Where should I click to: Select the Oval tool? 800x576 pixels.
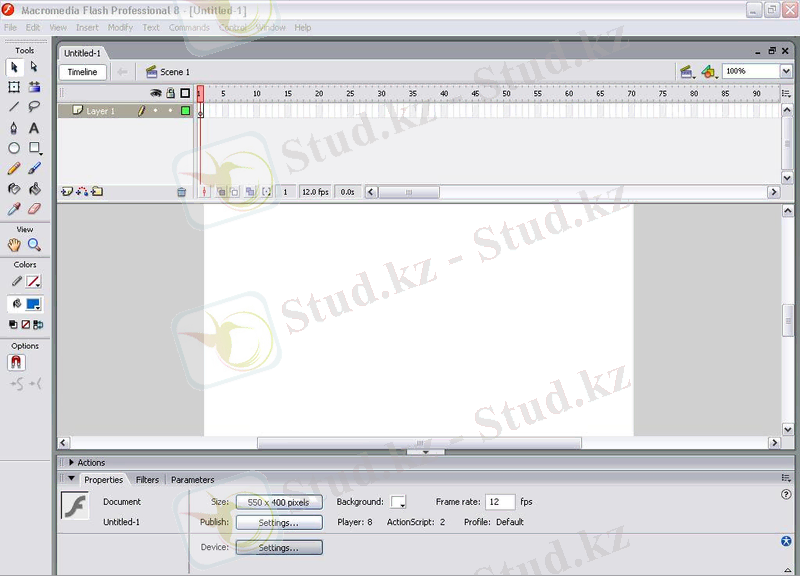click(14, 148)
